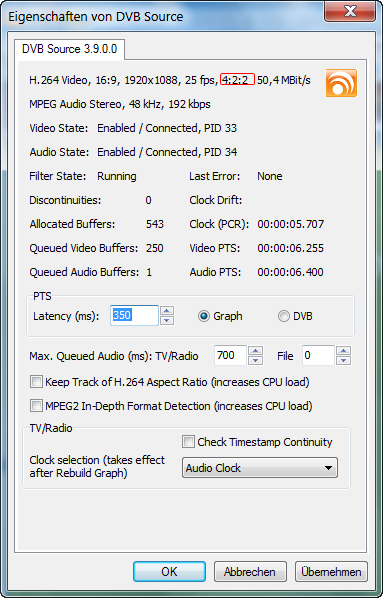Click the Filter State value Running
Image resolution: width=383 pixels, height=598 pixels.
click(x=116, y=176)
